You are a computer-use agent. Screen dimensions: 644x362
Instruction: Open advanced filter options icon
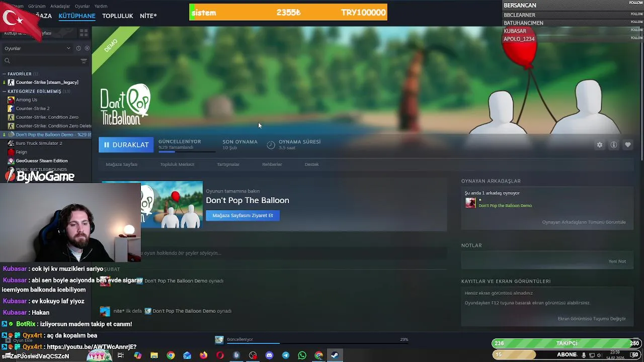[x=84, y=61]
